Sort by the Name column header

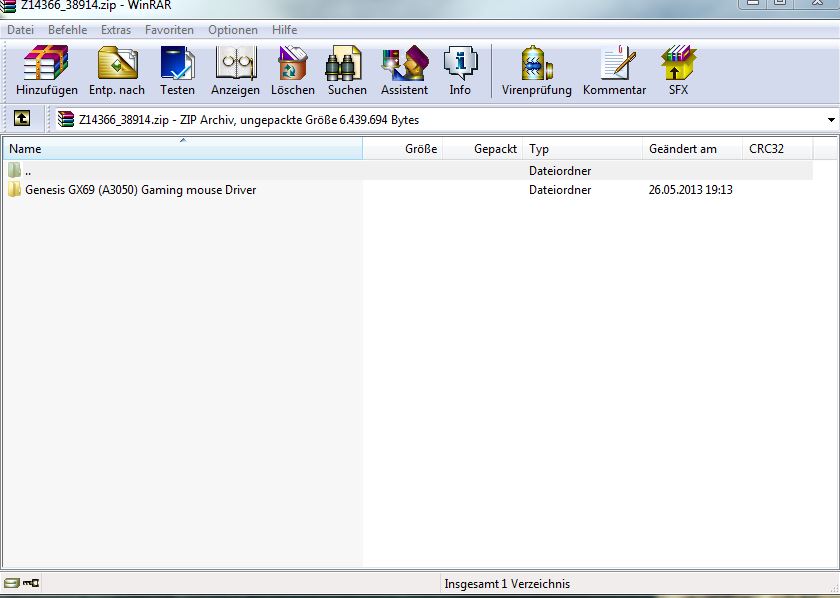(x=183, y=148)
